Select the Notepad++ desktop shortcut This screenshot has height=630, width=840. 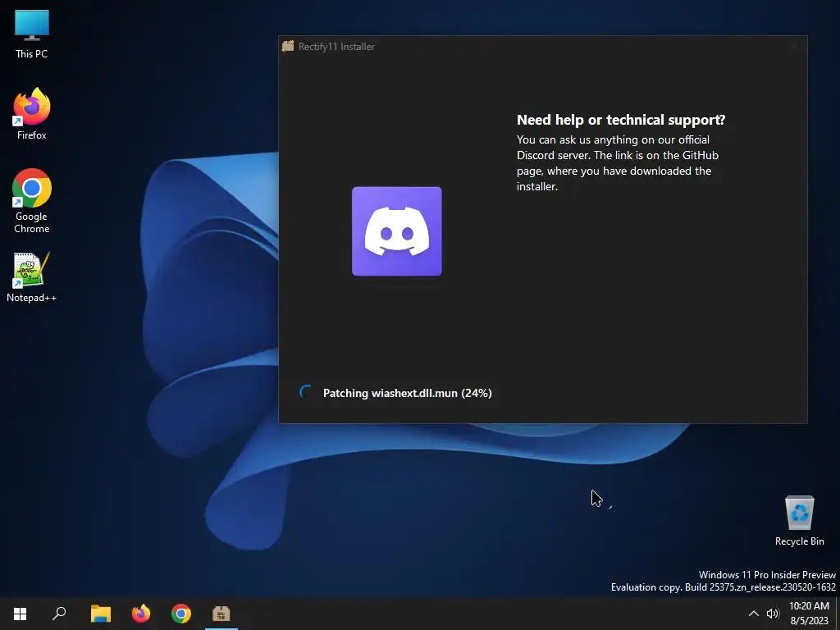tap(32, 277)
